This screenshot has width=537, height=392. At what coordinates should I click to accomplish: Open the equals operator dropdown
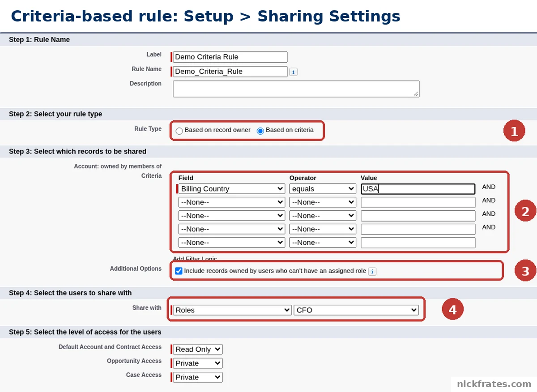point(323,189)
